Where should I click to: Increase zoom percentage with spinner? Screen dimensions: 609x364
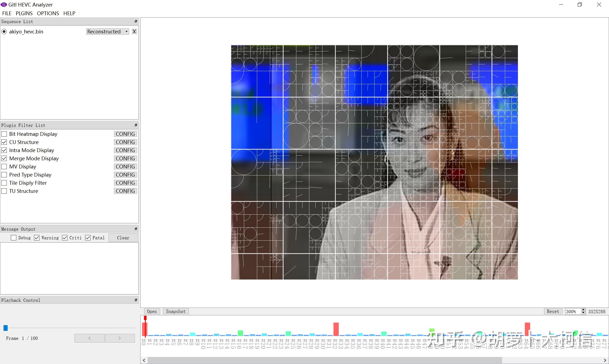(583, 310)
